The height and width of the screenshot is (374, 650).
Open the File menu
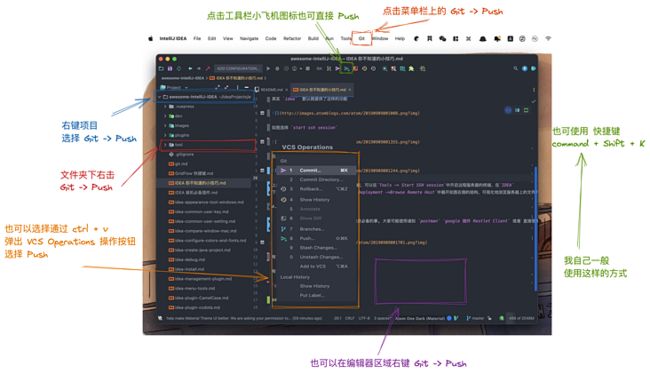pyautogui.click(x=197, y=39)
